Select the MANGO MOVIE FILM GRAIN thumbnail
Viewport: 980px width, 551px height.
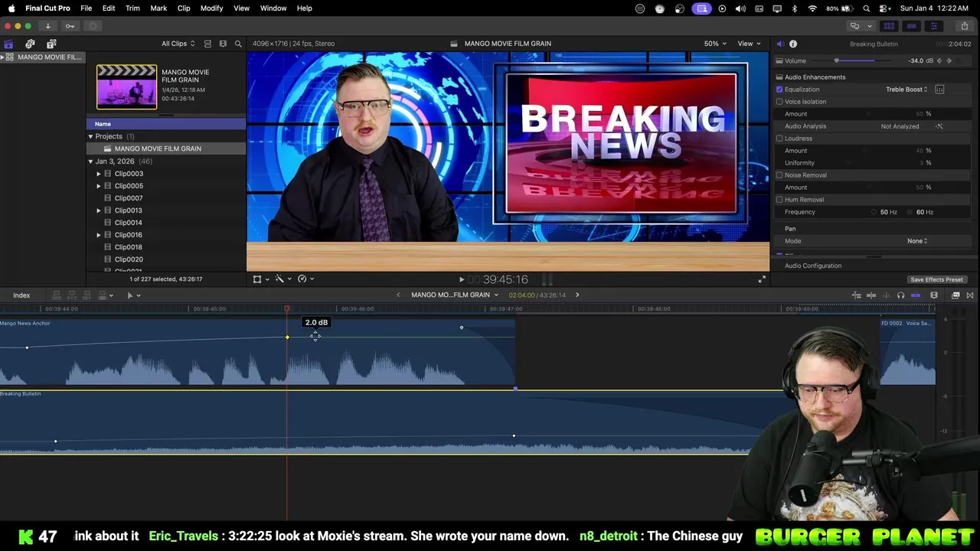126,86
